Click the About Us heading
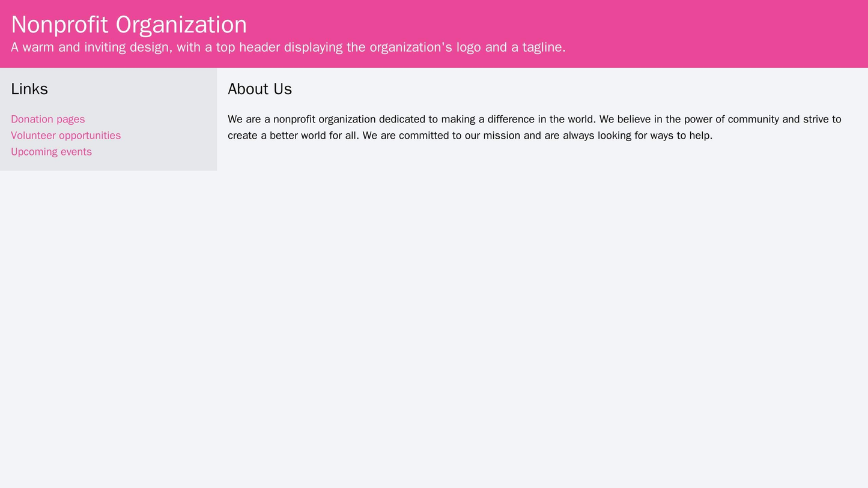 tap(258, 87)
